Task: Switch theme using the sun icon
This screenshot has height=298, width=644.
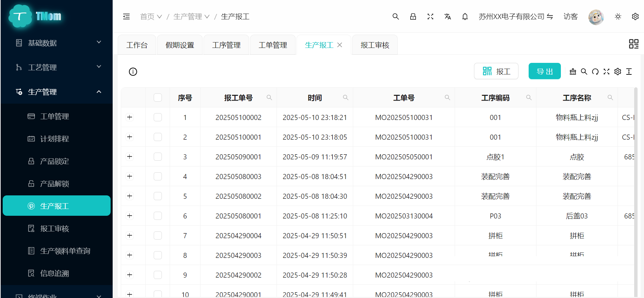Action: pyautogui.click(x=618, y=17)
